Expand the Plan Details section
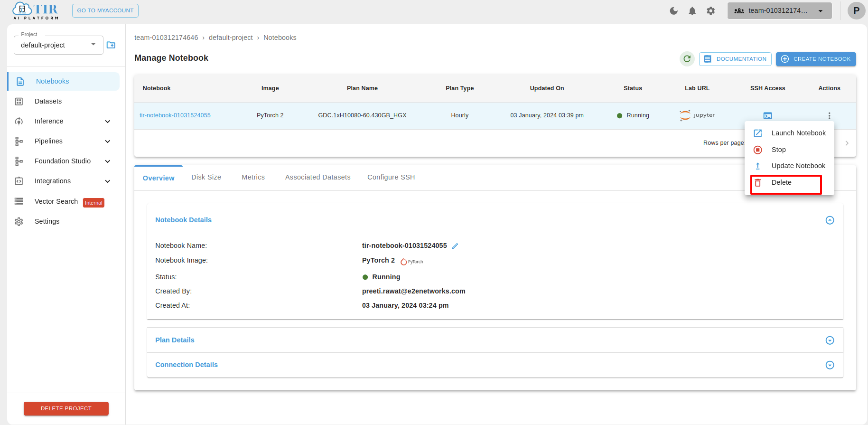The height and width of the screenshot is (425, 868). click(830, 340)
